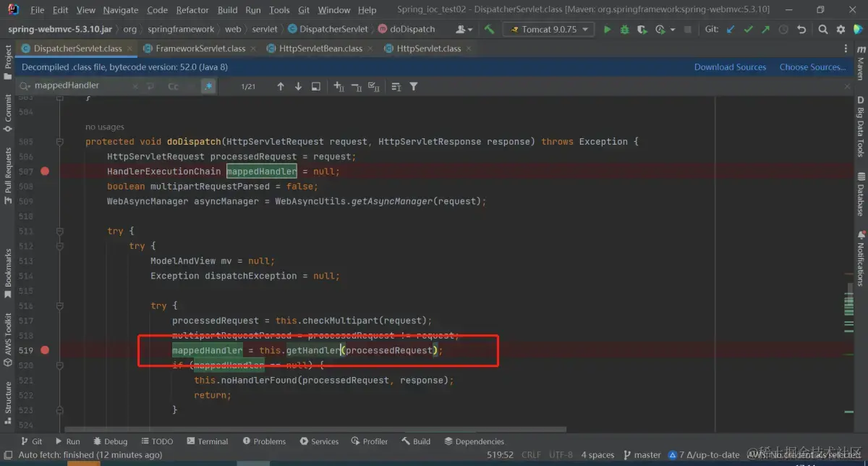Screen dimensions: 868x466
Task: Change file encoding UTF-8
Action: [560, 454]
